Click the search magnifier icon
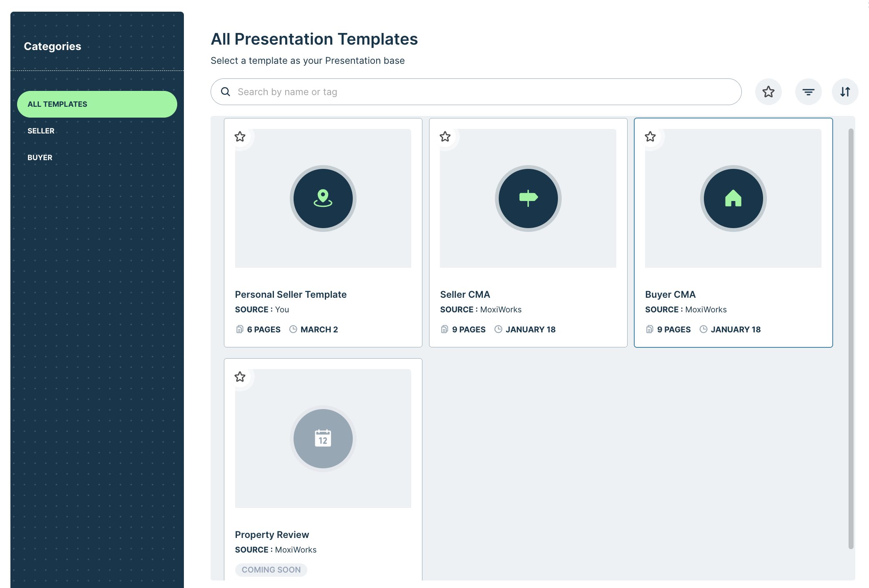Image resolution: width=869 pixels, height=588 pixels. [x=226, y=92]
